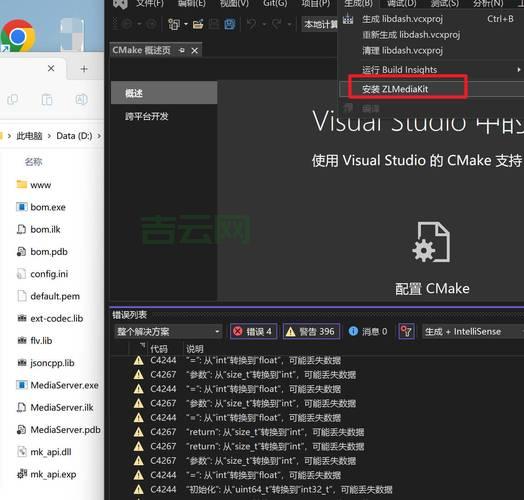This screenshot has width=524, height=500.
Task: Click the save all toolbar icon
Action: pyautogui.click(x=230, y=24)
